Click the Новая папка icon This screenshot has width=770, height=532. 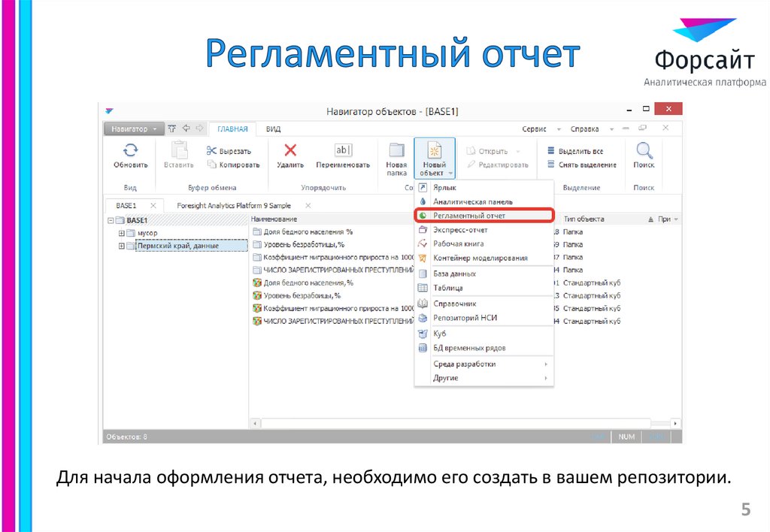click(395, 149)
